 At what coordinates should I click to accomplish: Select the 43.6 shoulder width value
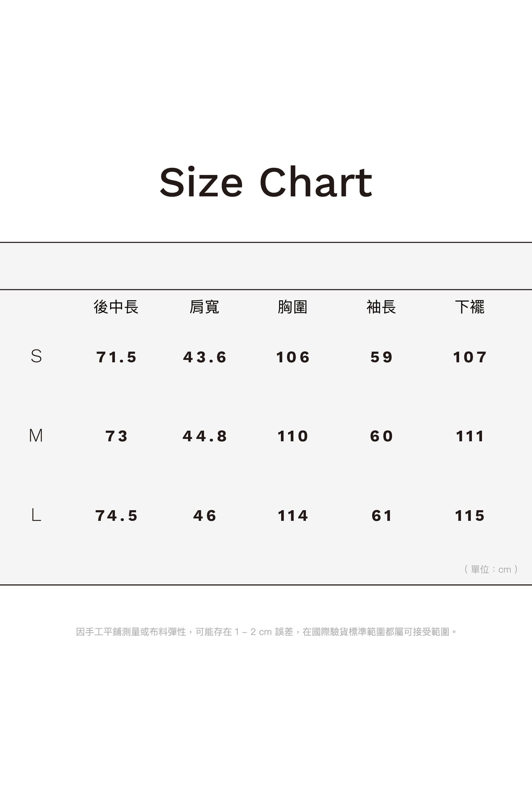pos(205,357)
